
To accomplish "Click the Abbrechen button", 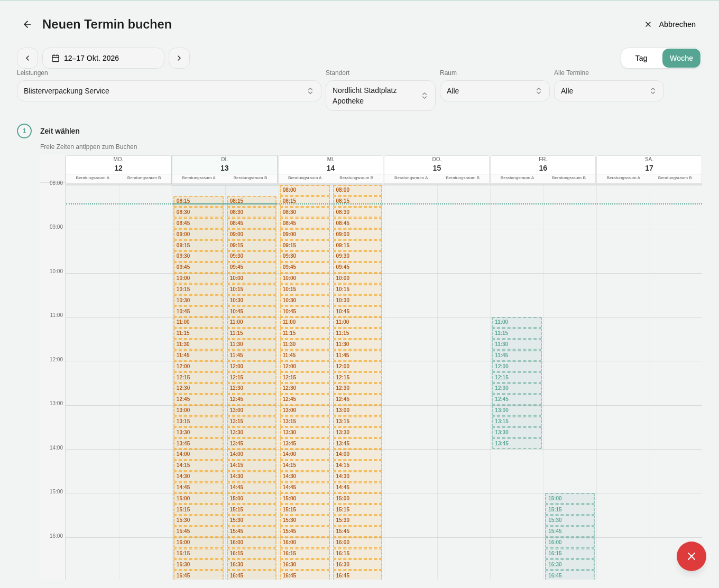I will pos(670,24).
